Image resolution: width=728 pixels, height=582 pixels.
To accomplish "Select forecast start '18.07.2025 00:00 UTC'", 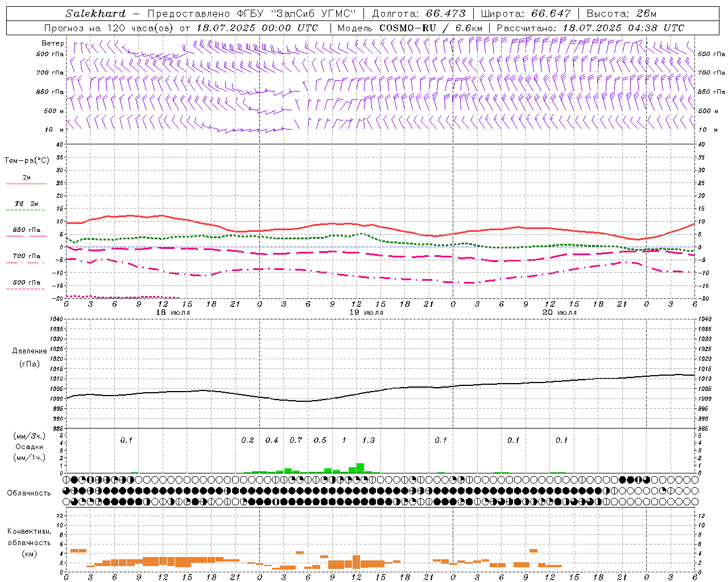I will coord(257,28).
